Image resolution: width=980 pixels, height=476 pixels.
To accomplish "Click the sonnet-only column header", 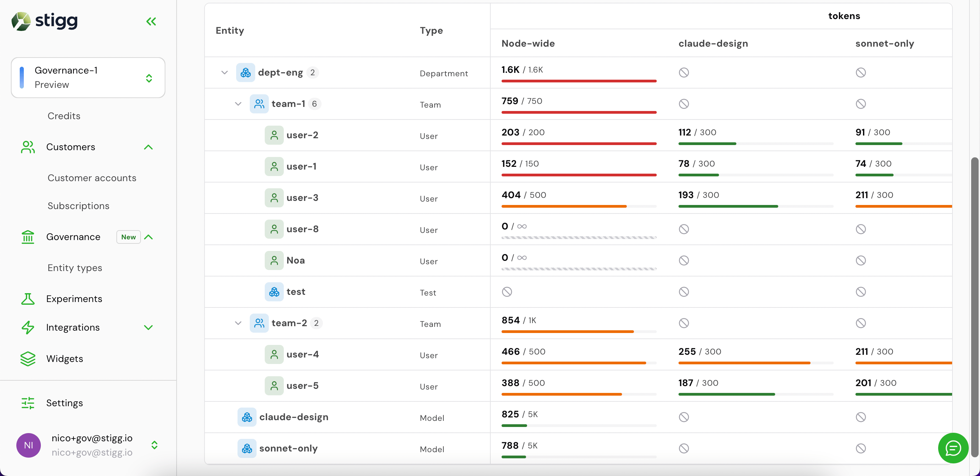I will pos(884,43).
